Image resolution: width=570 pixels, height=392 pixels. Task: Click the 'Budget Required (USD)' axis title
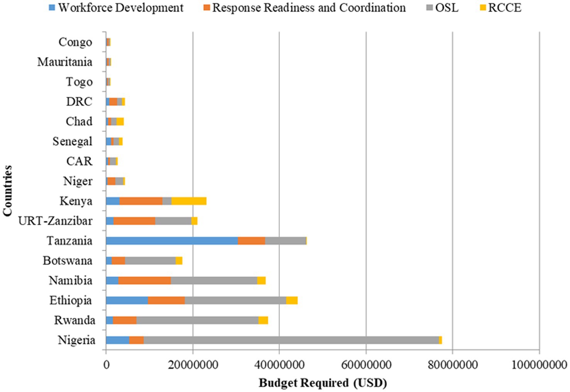(323, 383)
